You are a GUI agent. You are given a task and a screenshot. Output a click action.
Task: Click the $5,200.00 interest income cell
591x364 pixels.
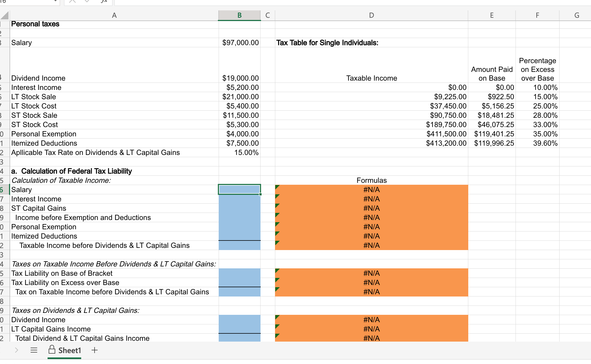pyautogui.click(x=239, y=87)
